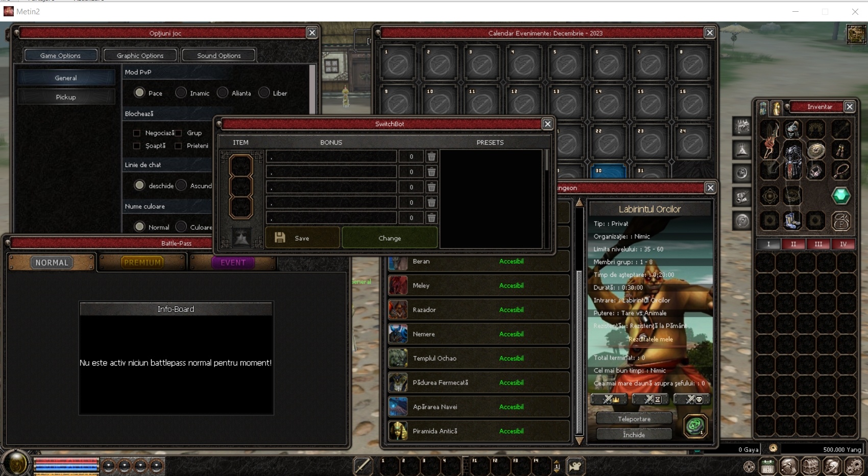Click the skull ranking button in Dungeon window
This screenshot has width=868, height=476.
click(692, 399)
